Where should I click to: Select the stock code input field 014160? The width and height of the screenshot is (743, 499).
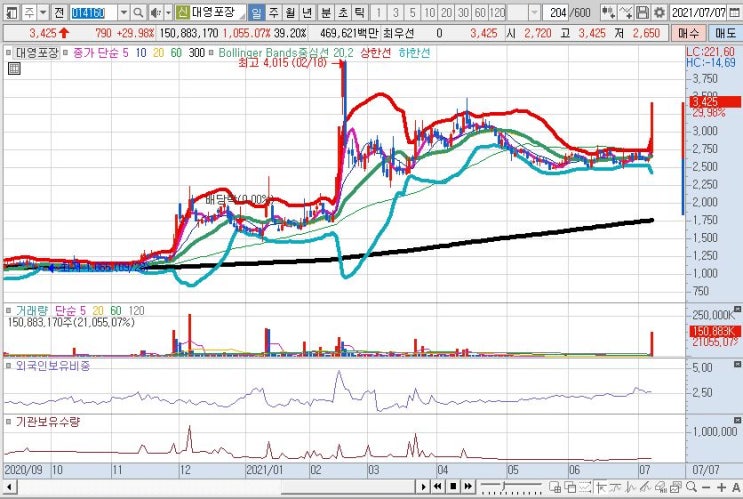93,12
